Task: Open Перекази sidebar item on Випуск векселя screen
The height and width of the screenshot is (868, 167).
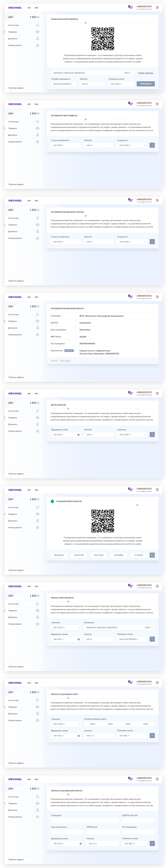Action: tap(13, 418)
